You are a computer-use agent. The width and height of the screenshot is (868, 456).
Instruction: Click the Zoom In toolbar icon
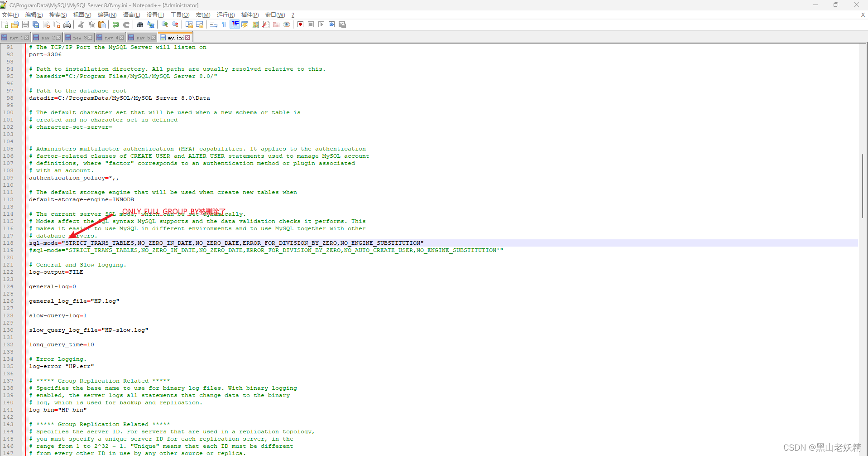pyautogui.click(x=165, y=24)
